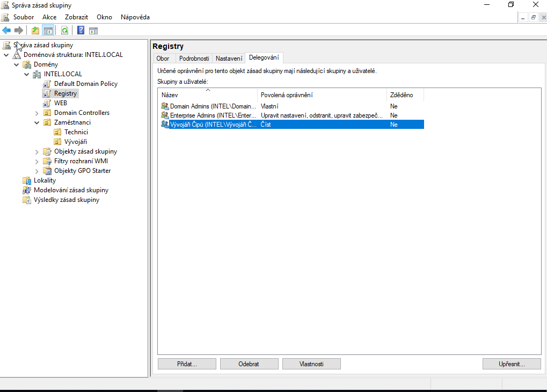The width and height of the screenshot is (547, 392).
Task: Open the Zobrazit menu
Action: point(76,17)
